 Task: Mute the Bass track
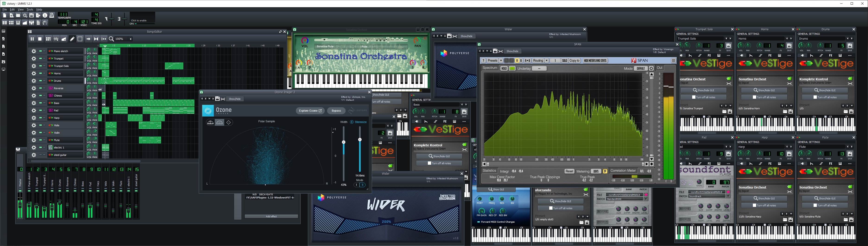point(40,103)
